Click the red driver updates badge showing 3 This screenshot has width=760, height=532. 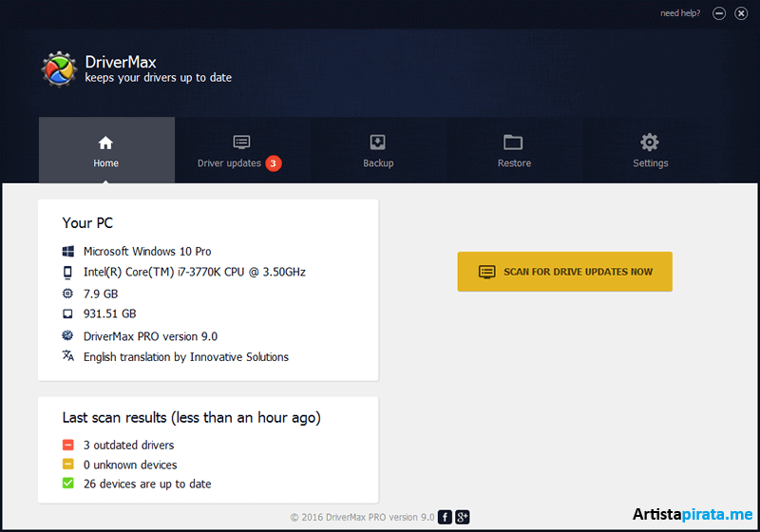point(274,163)
